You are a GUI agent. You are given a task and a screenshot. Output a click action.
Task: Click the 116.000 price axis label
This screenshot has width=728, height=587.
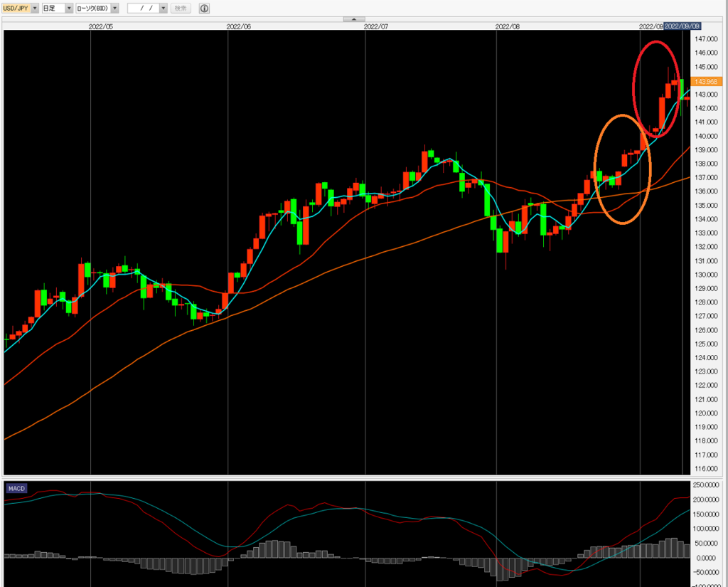[x=707, y=469]
